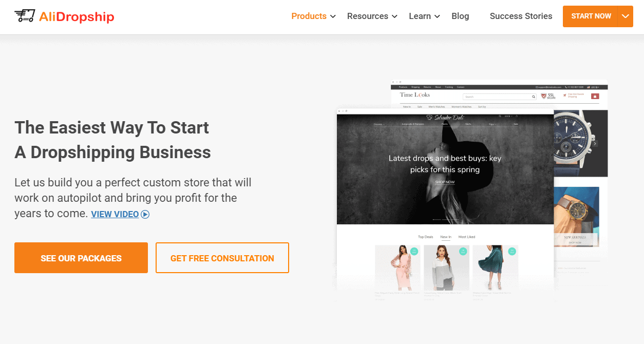Click the play icon beside VIEW VIDEO
The height and width of the screenshot is (344, 644).
[x=145, y=214]
